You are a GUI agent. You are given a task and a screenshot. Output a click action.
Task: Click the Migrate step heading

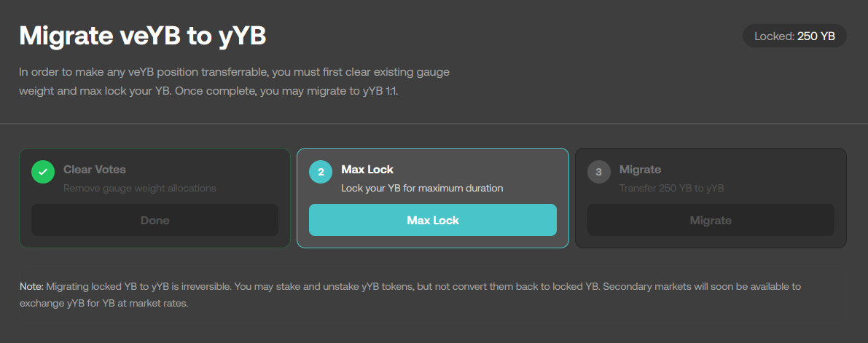640,169
